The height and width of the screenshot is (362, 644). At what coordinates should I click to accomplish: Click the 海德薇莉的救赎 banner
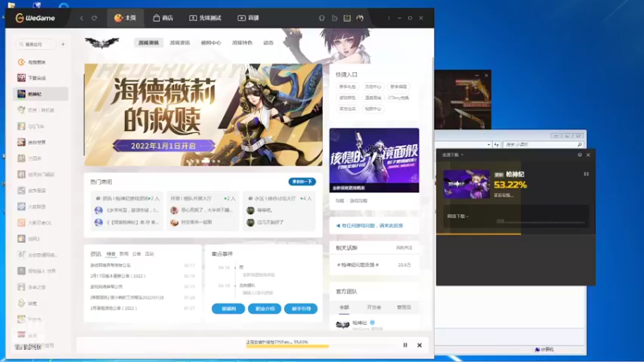click(x=204, y=114)
